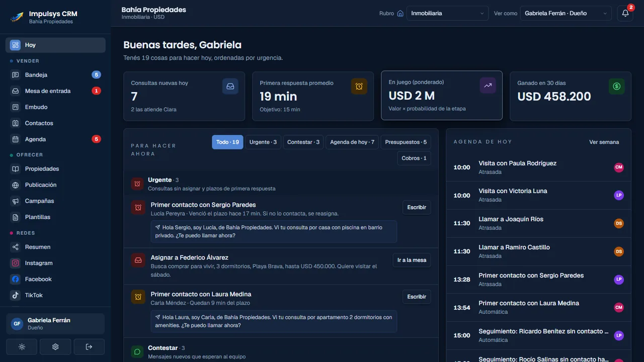Open Plantillas in the sidebar
The width and height of the screenshot is (644, 362).
tap(55, 217)
